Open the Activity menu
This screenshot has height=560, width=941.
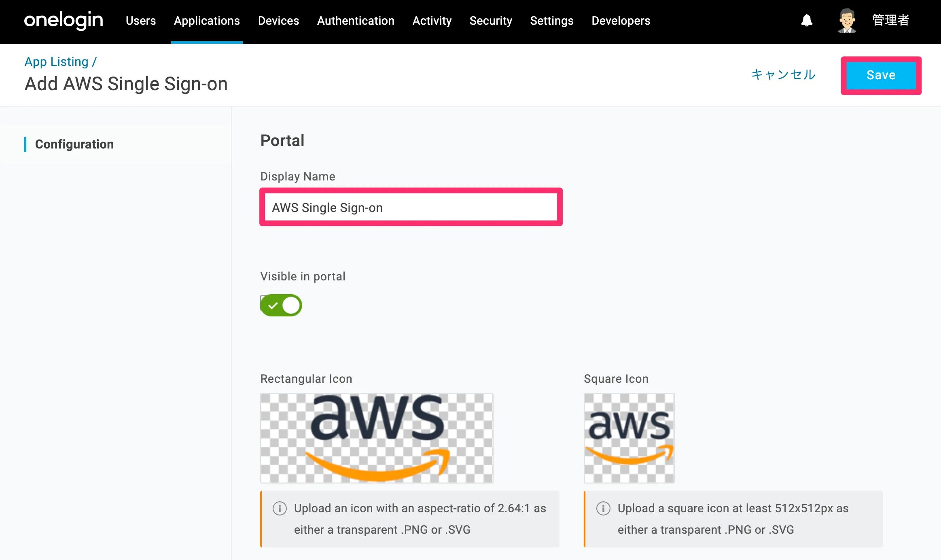(x=432, y=21)
